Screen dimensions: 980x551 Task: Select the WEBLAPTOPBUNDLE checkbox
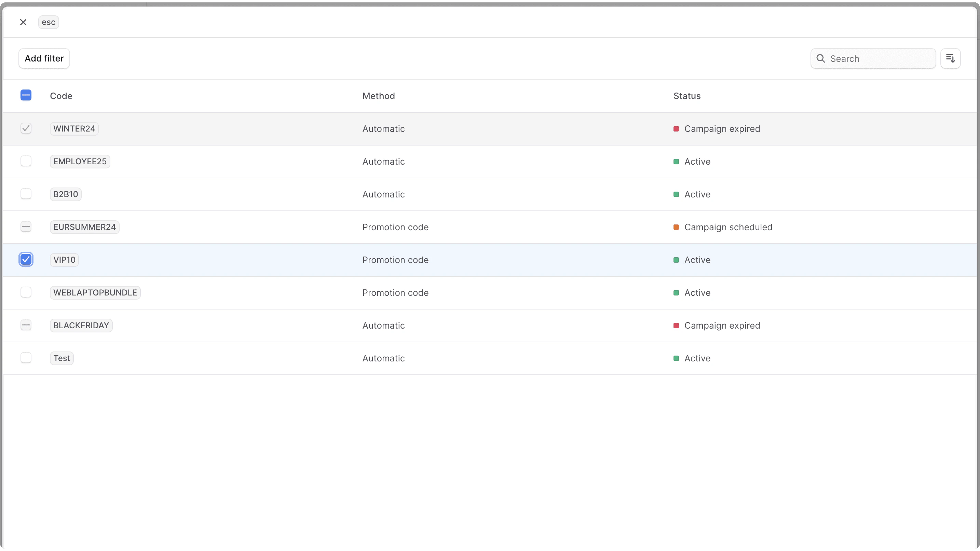[26, 292]
